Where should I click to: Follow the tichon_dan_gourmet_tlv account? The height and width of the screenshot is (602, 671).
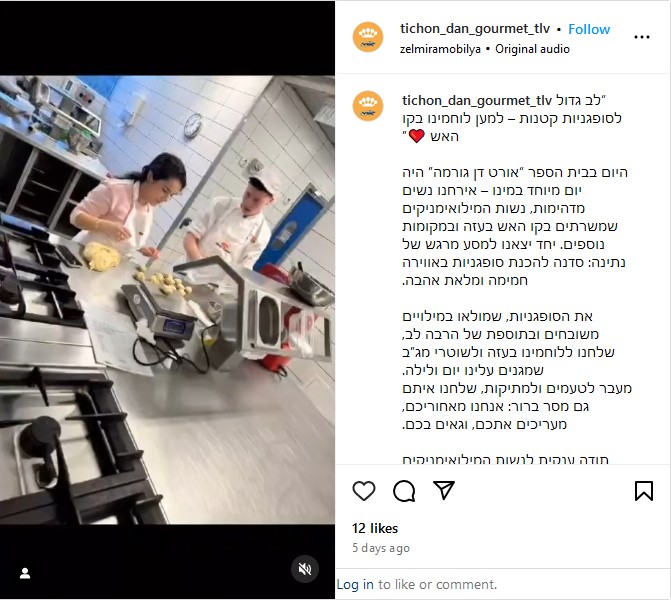pyautogui.click(x=589, y=29)
